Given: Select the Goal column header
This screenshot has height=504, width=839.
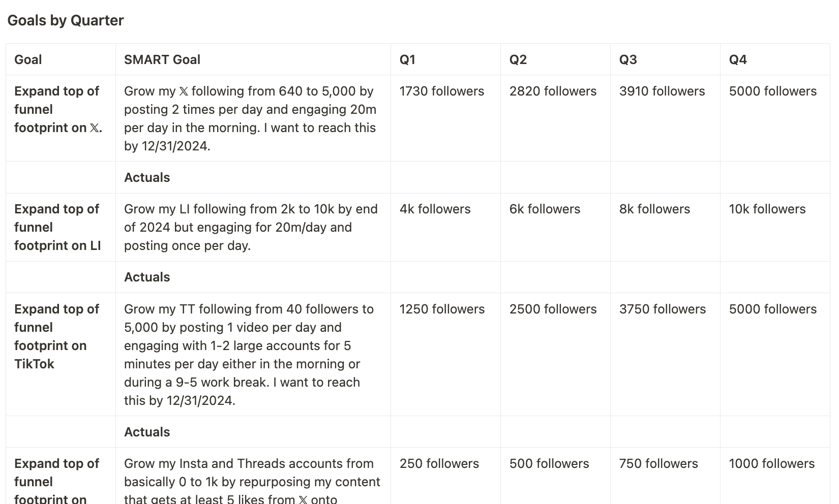Looking at the screenshot, I should (x=61, y=59).
